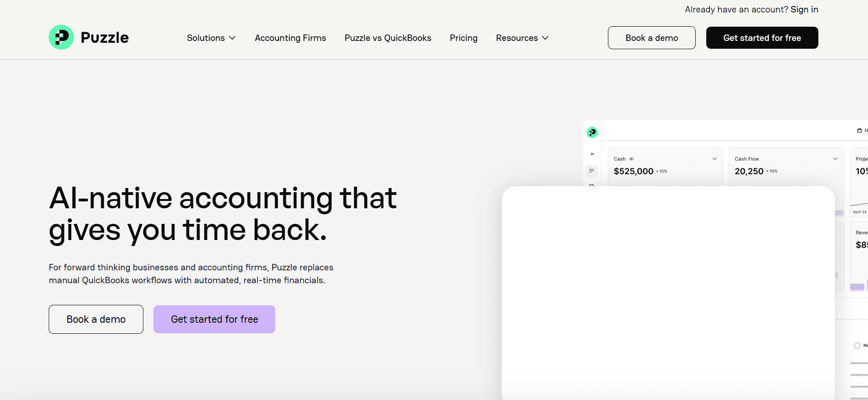The width and height of the screenshot is (868, 400).
Task: Select the radio button in the dashboard preview
Action: [x=857, y=345]
